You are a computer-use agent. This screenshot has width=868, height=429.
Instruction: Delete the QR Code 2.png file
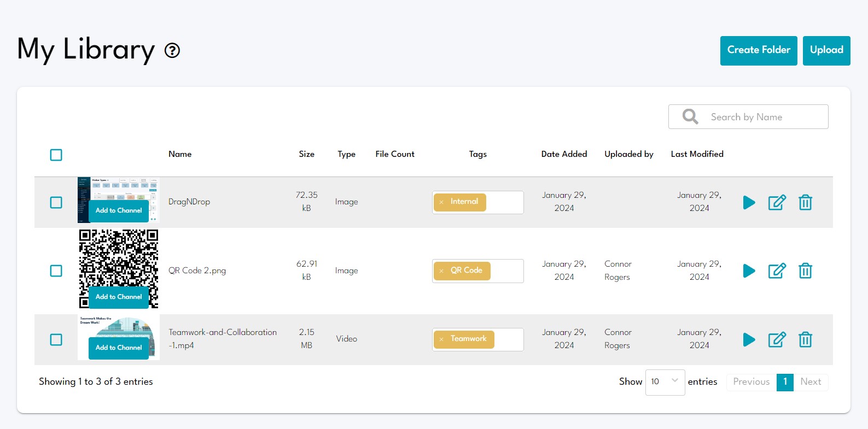pyautogui.click(x=805, y=271)
